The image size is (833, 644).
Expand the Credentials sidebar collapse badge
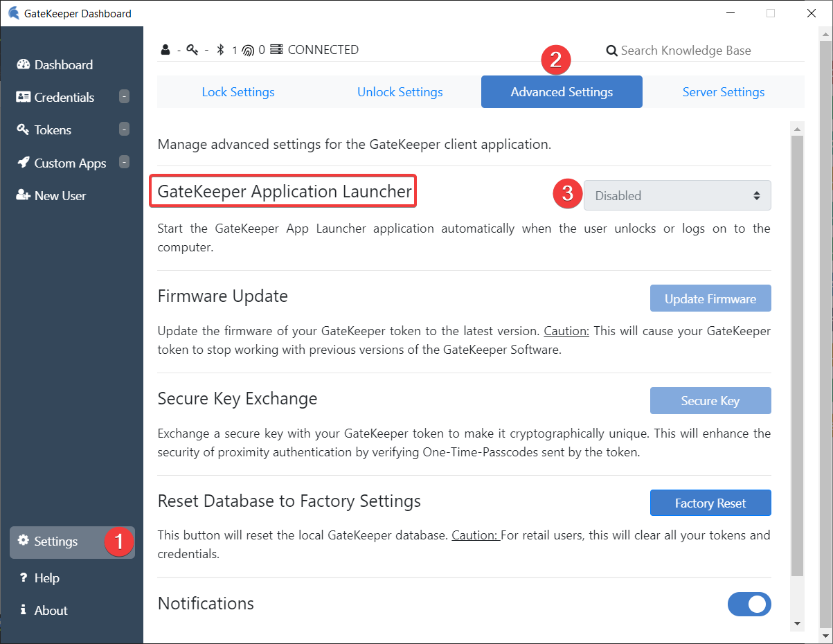pyautogui.click(x=124, y=97)
